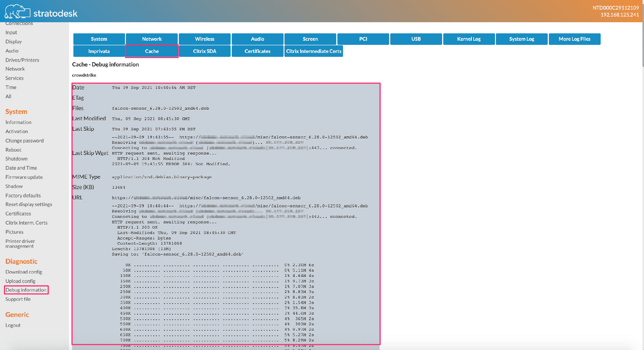Click the Logout link
Screen dimensions: 644x350
[13, 325]
